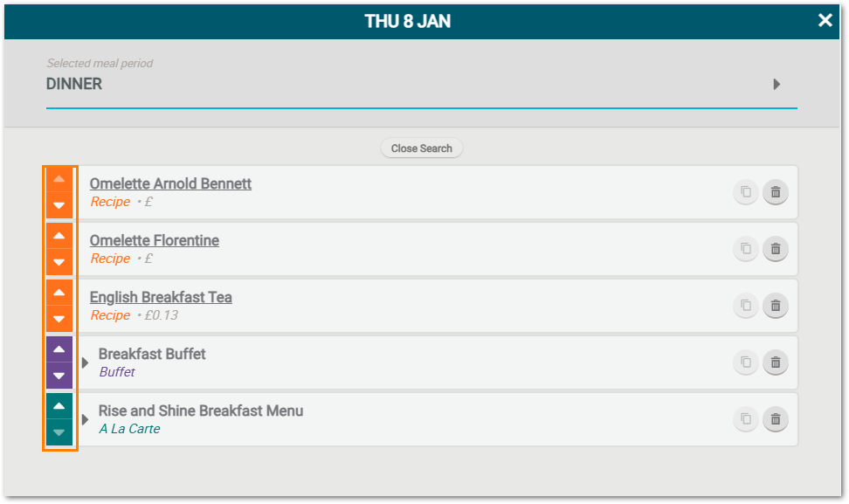Viewport: 849px width, 504px height.
Task: Copy the Rise and Shine Breakfast Menu
Action: pyautogui.click(x=745, y=419)
